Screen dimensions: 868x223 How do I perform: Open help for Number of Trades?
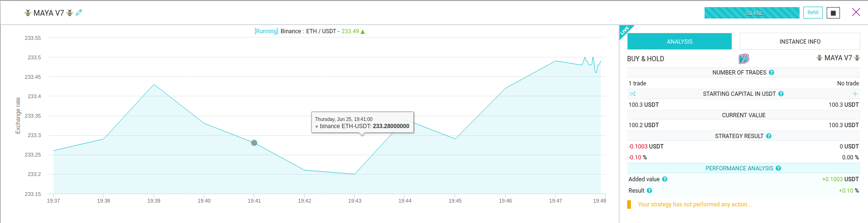click(x=772, y=73)
